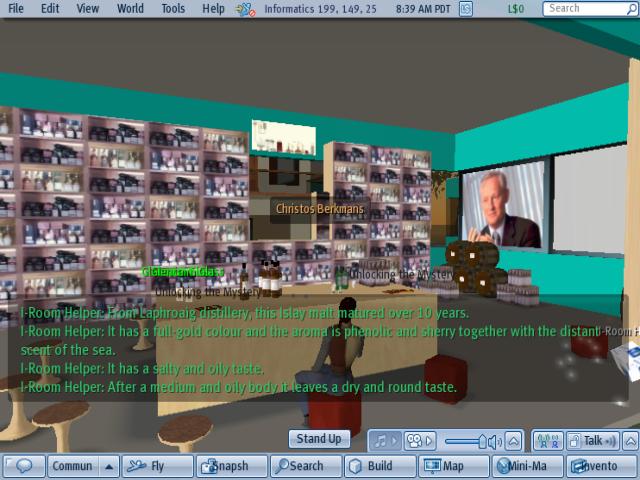Expand the Communicate arrow menu
Screen dimensions: 640x480
[x=109, y=466]
